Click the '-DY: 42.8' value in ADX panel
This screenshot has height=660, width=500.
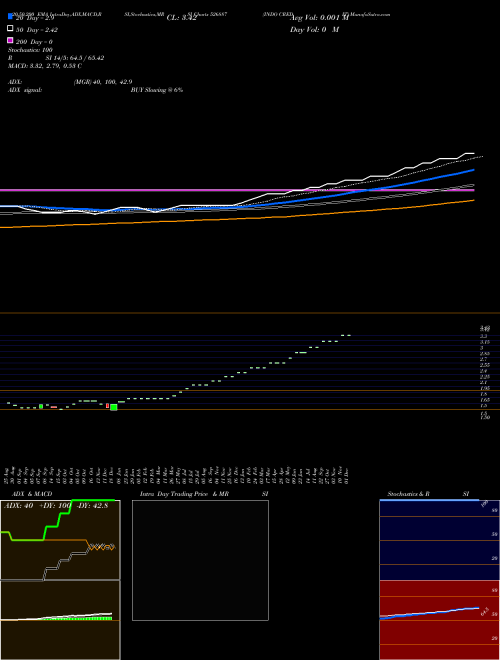tap(92, 506)
